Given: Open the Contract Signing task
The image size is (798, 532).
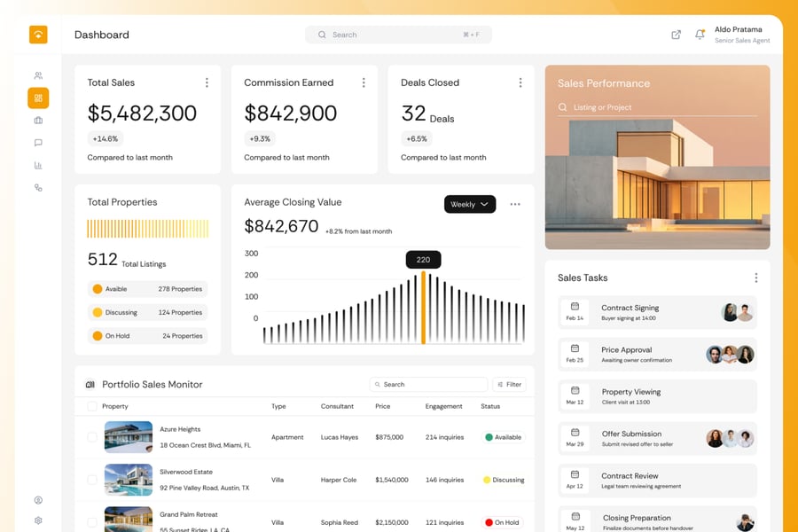Looking at the screenshot, I should [x=657, y=312].
